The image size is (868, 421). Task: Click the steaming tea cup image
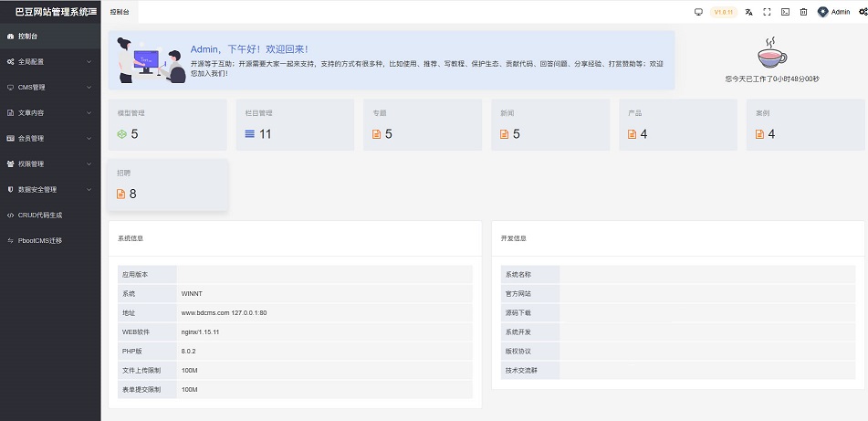pos(771,53)
